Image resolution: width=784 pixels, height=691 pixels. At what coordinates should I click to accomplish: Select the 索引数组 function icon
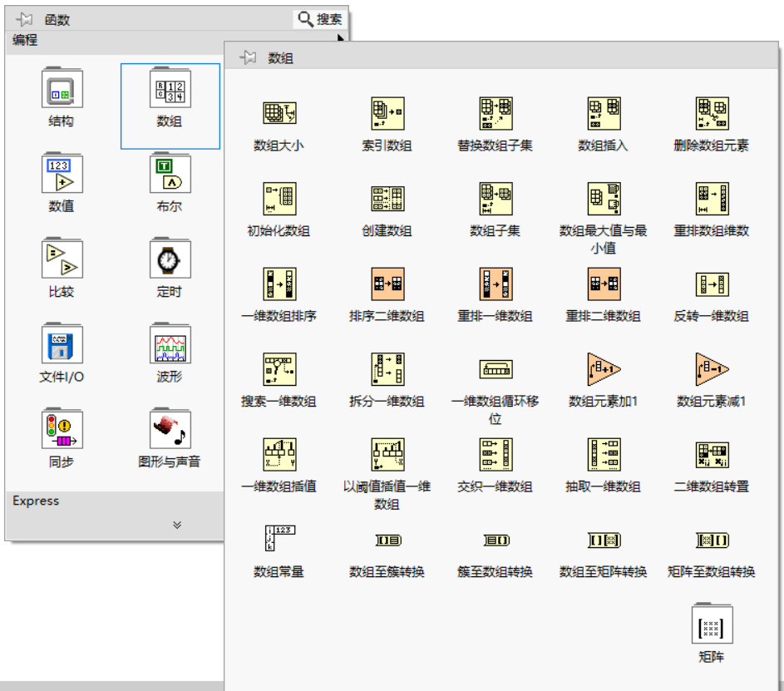(387, 113)
